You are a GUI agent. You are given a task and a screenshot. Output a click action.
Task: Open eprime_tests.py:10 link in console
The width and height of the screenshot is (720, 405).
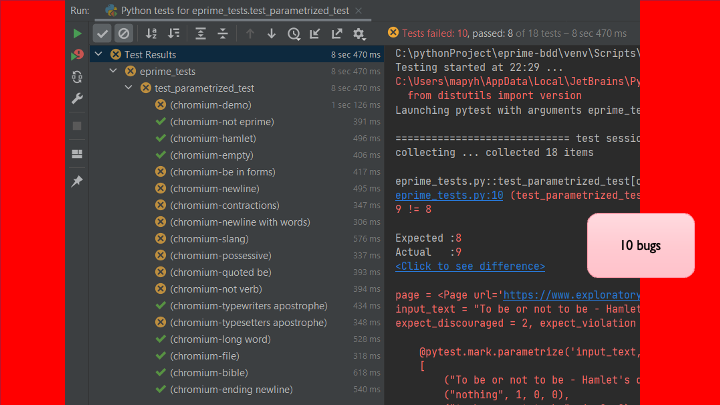449,196
